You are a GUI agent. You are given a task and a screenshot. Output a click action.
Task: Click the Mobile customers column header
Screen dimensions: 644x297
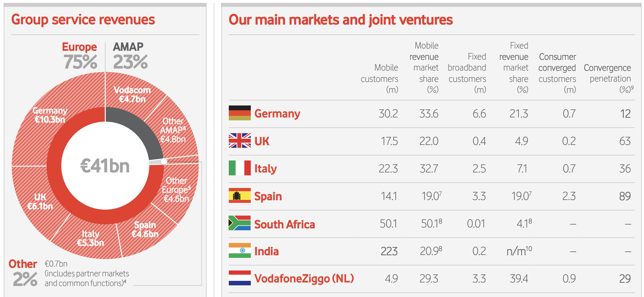coord(379,79)
